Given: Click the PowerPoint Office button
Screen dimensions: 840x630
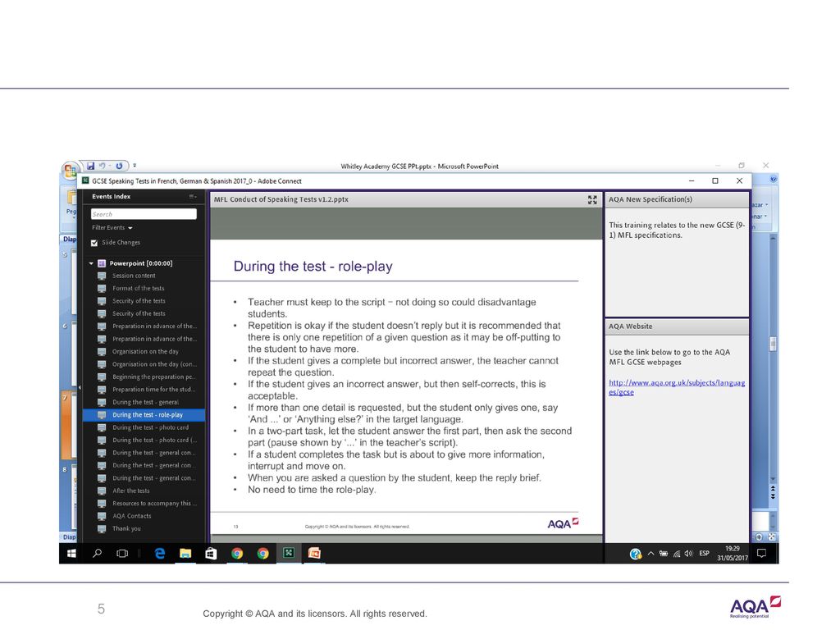Looking at the screenshot, I should 69,171.
